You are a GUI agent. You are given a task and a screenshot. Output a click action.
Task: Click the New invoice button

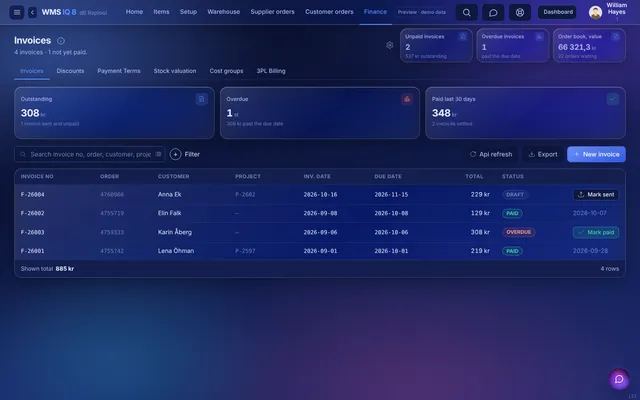pyautogui.click(x=596, y=154)
